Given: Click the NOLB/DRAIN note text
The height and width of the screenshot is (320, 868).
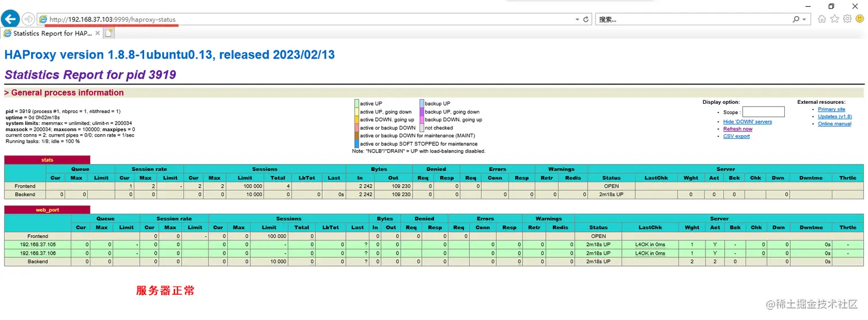Looking at the screenshot, I should [418, 151].
